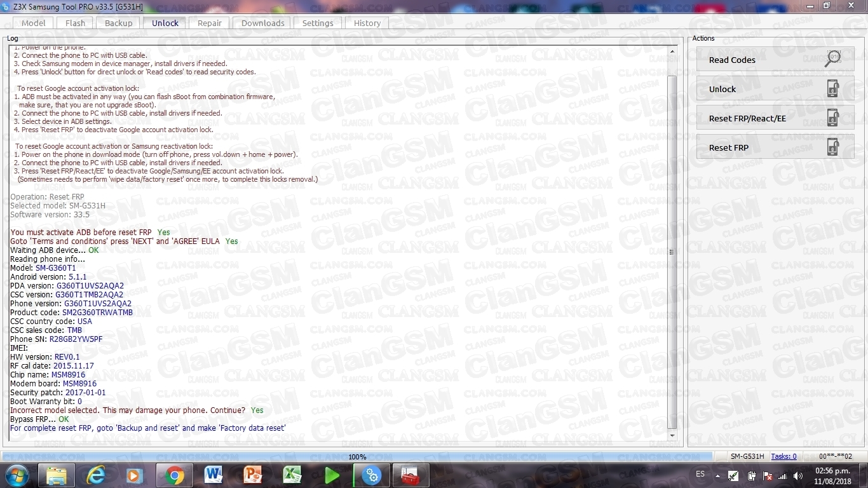
Task: Show hidden system tray icons
Action: 717,475
